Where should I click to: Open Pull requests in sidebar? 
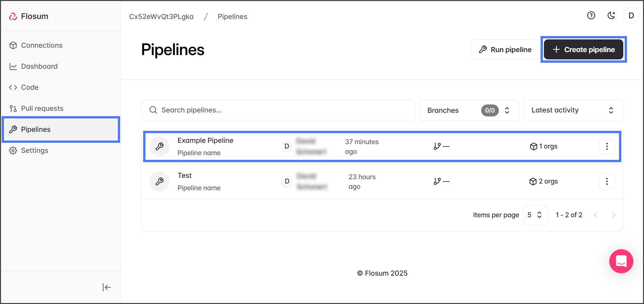42,108
